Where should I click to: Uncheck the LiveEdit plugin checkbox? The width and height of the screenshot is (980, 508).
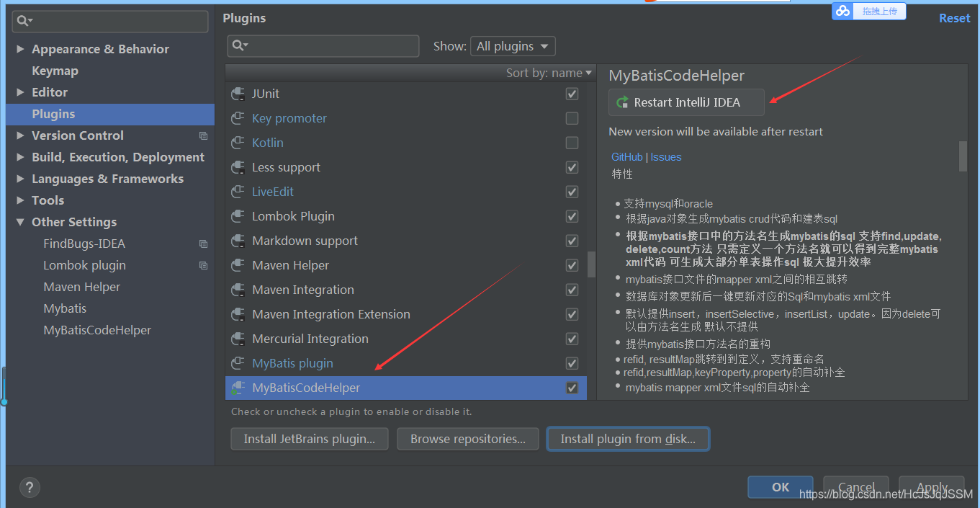pos(572,192)
